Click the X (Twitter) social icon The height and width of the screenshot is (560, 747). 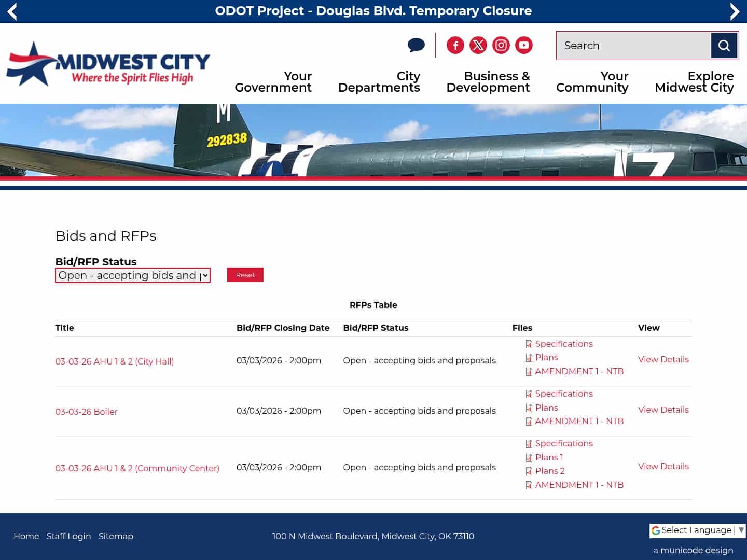tap(478, 45)
